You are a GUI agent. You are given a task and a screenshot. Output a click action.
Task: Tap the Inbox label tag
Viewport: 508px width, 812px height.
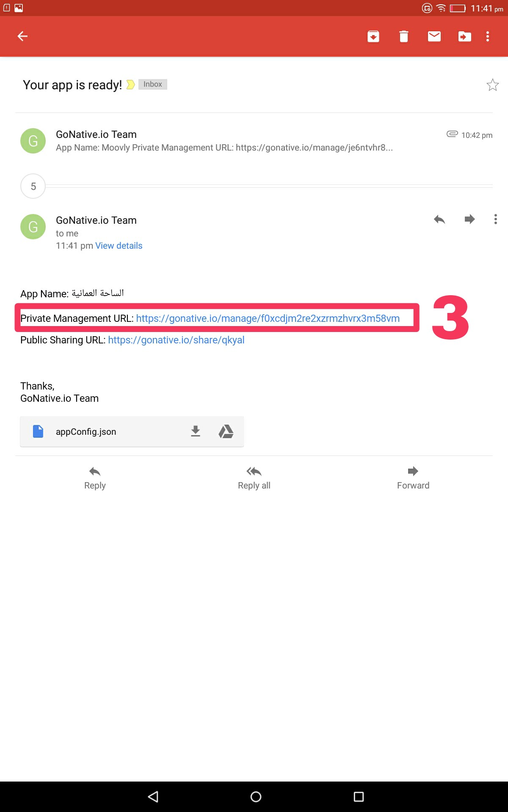coord(153,84)
